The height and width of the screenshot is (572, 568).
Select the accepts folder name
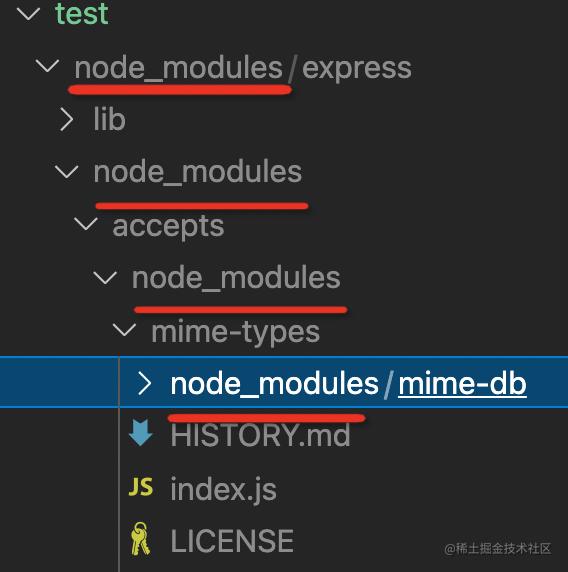pos(168,227)
